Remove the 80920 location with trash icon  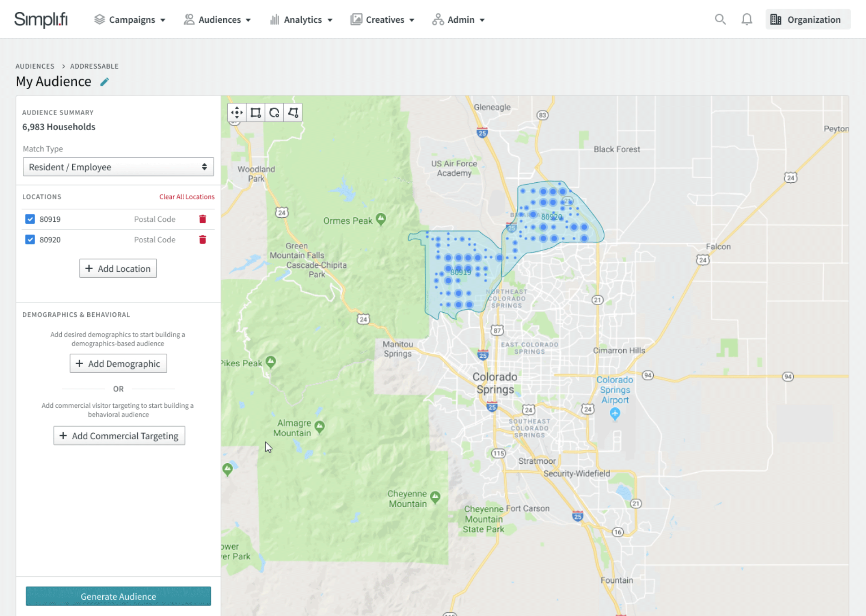[203, 240]
